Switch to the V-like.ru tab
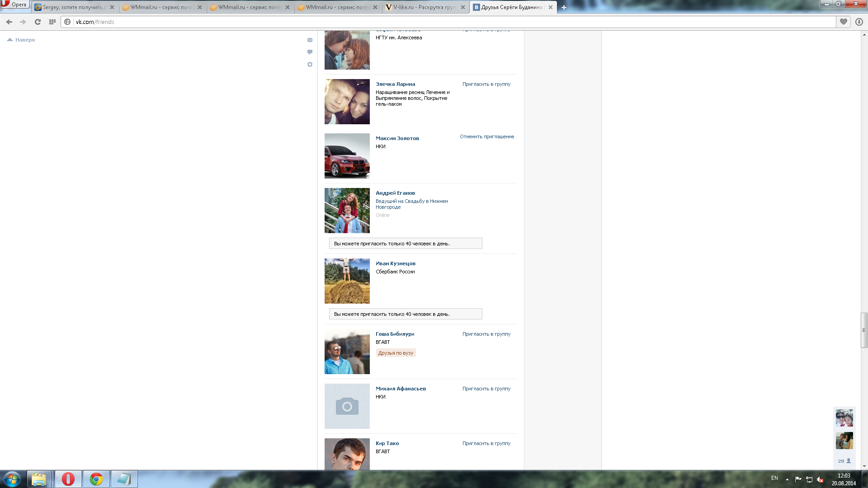Image resolution: width=868 pixels, height=488 pixels. (424, 7)
